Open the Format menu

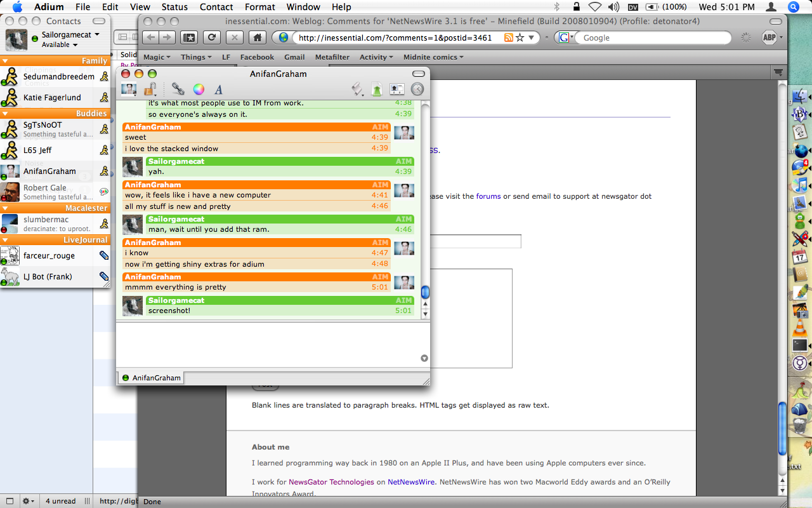260,7
